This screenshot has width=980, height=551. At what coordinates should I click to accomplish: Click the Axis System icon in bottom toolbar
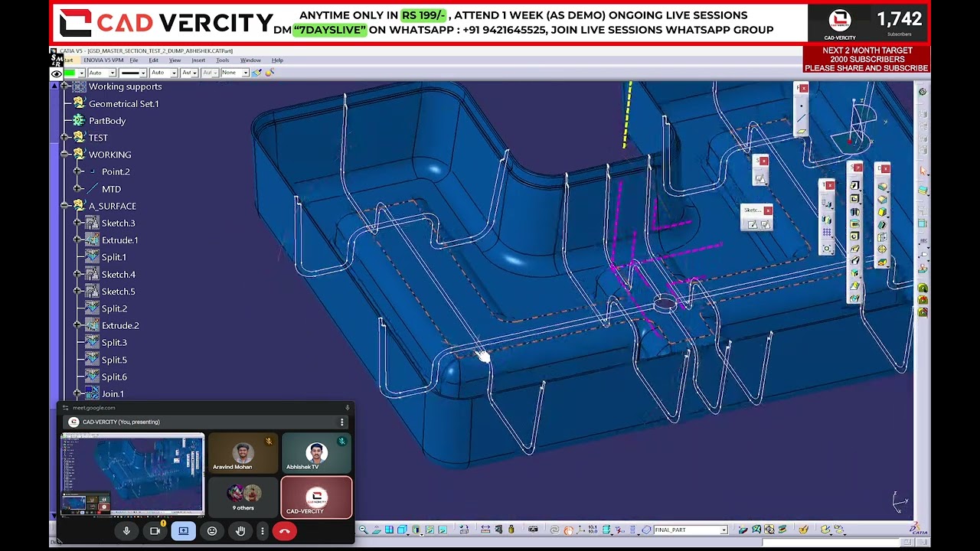click(581, 530)
